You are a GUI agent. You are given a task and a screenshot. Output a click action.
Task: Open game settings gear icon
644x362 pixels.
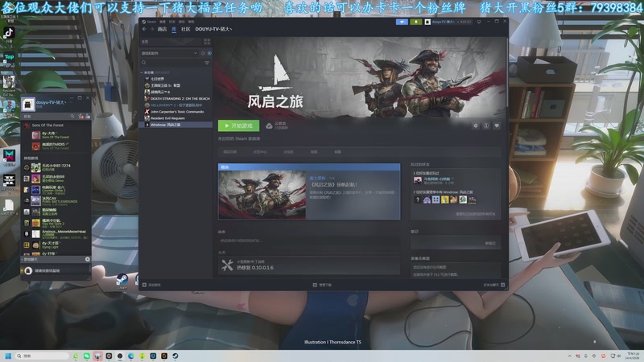coord(475,125)
